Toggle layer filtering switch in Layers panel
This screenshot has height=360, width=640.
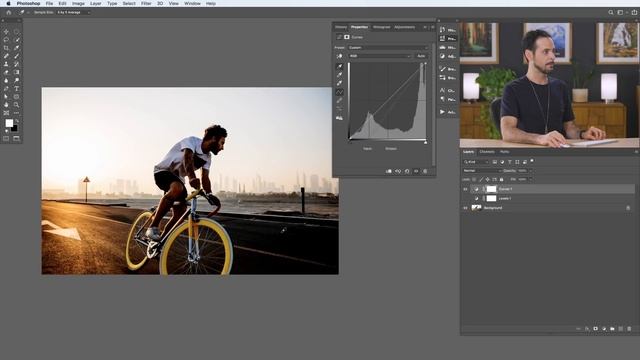click(532, 161)
